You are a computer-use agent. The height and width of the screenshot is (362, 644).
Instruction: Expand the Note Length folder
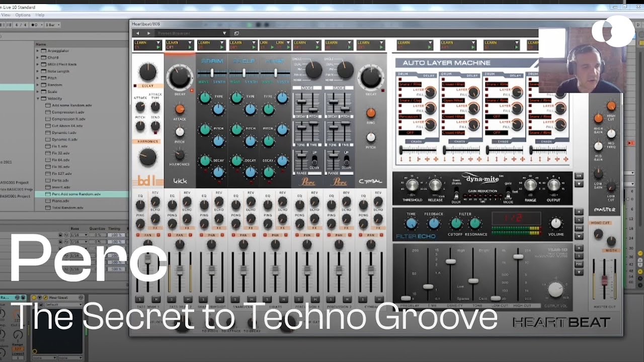[38, 71]
